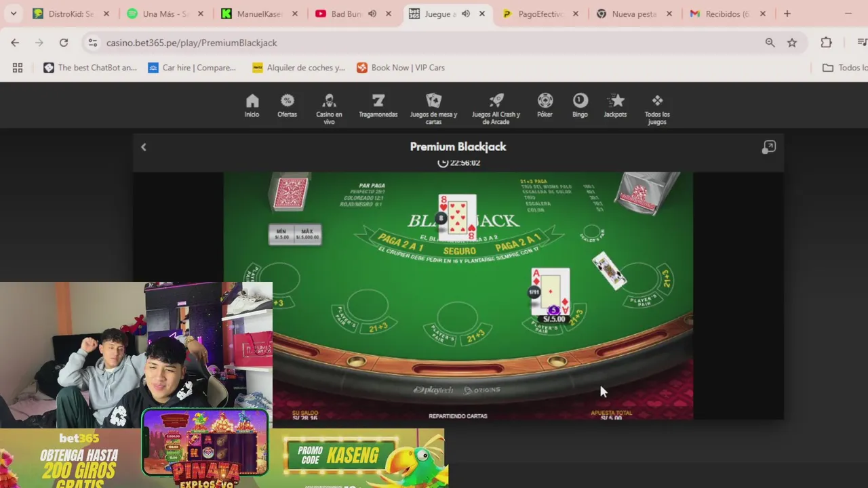Screen dimensions: 868x488
Task: Expand the tab search dropdown
Action: pyautogui.click(x=13, y=14)
